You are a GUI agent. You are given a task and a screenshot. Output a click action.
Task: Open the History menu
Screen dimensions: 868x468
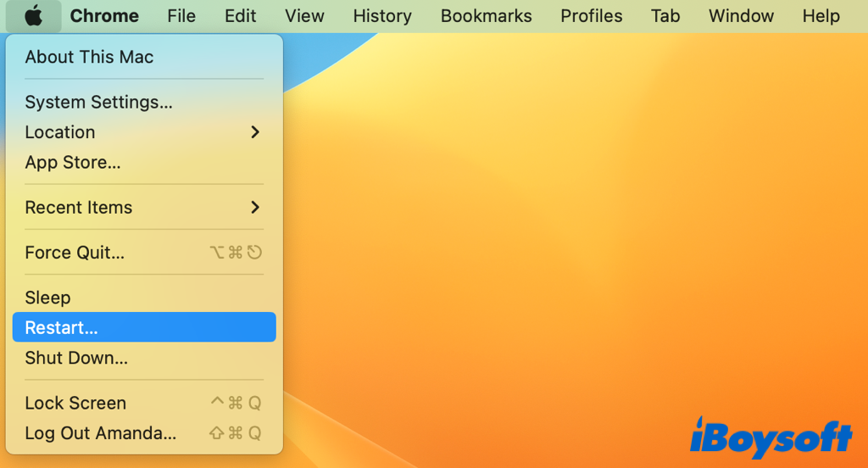382,16
